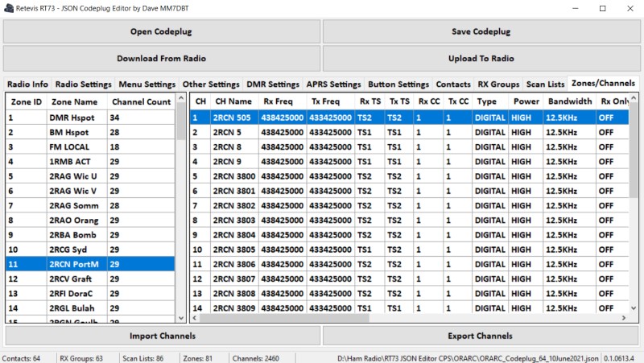Click the horizontal scrollbar thumb of the channel table

284,318
